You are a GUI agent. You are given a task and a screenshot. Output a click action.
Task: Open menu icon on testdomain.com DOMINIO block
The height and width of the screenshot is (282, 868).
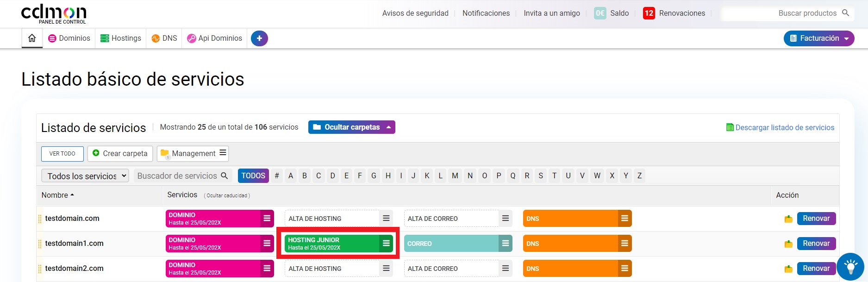click(267, 219)
